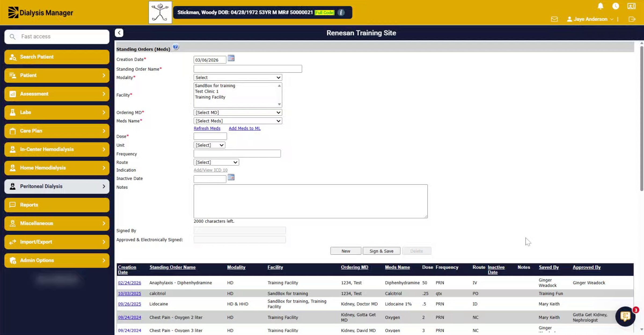Click the Sign & Save button
This screenshot has width=644, height=335.
[381, 251]
